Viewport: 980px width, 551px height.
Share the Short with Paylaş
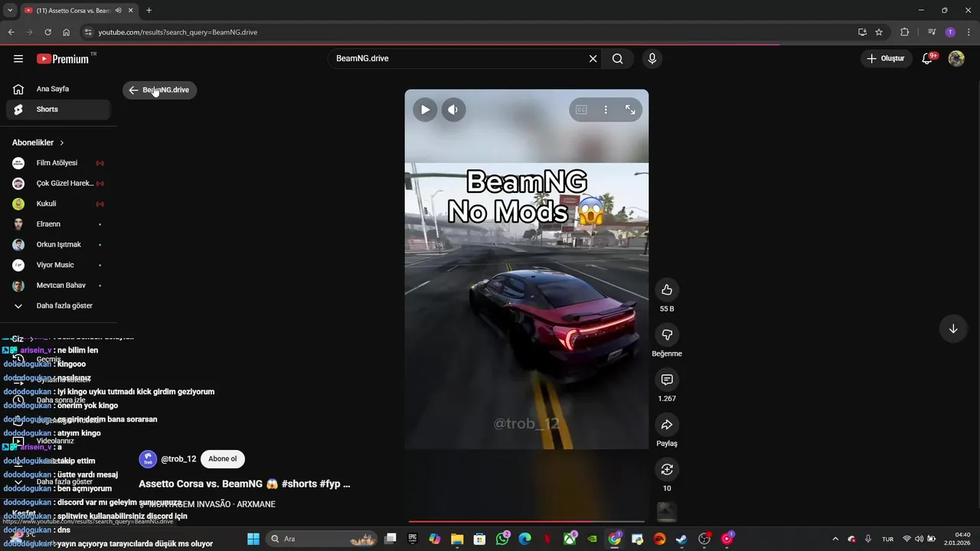click(667, 425)
